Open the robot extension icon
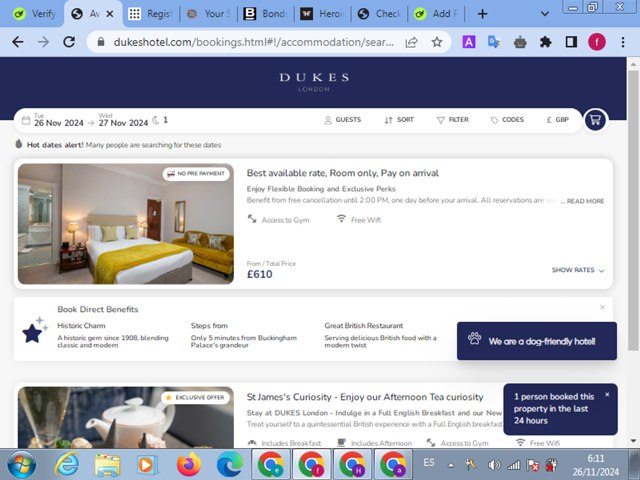This screenshot has height=480, width=640. tap(520, 42)
